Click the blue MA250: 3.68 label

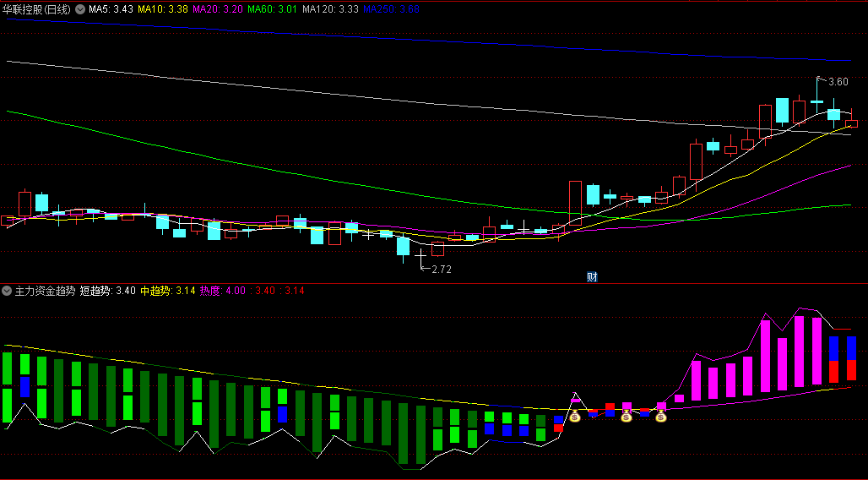click(391, 8)
